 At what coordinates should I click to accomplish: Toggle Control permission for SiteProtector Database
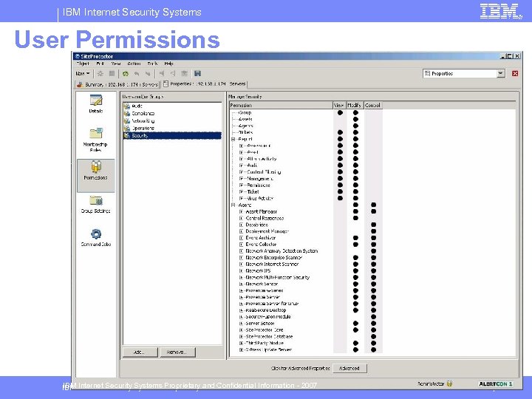tap(374, 337)
